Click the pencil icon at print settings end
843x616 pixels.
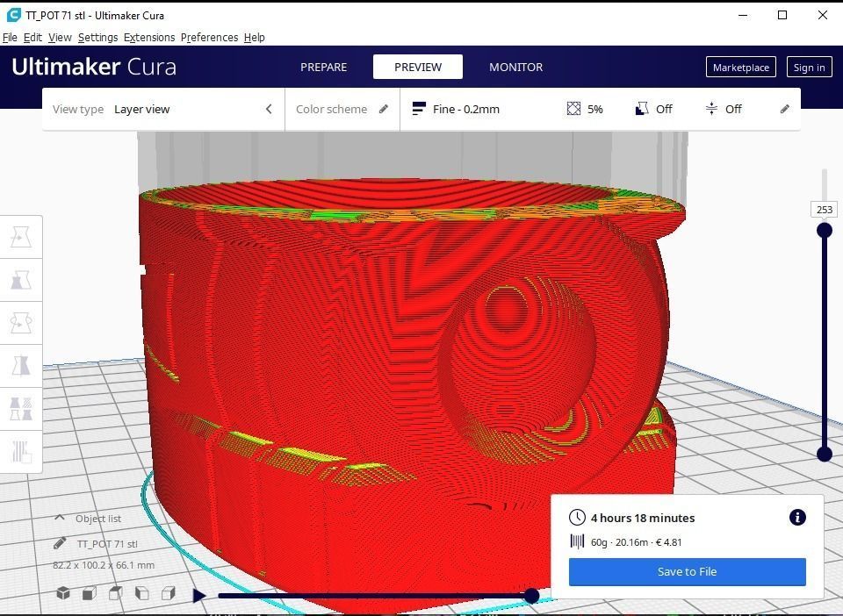click(785, 109)
